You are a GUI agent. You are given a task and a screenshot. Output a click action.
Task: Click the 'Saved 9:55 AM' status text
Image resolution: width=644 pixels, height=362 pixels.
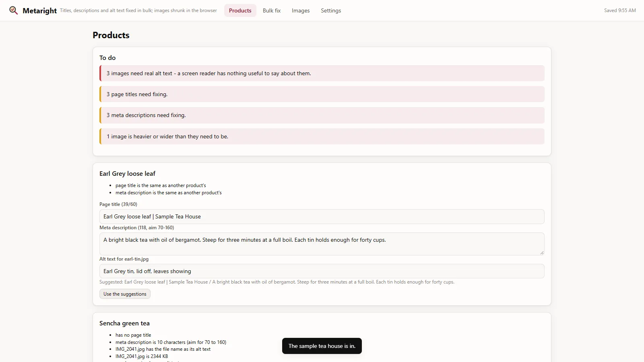pos(620,10)
